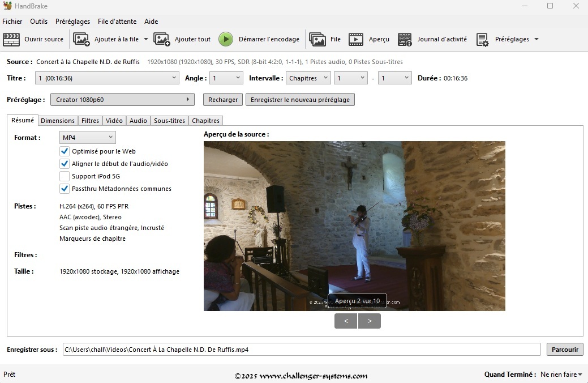Click the 1920x1080 stockage size text

coord(119,271)
